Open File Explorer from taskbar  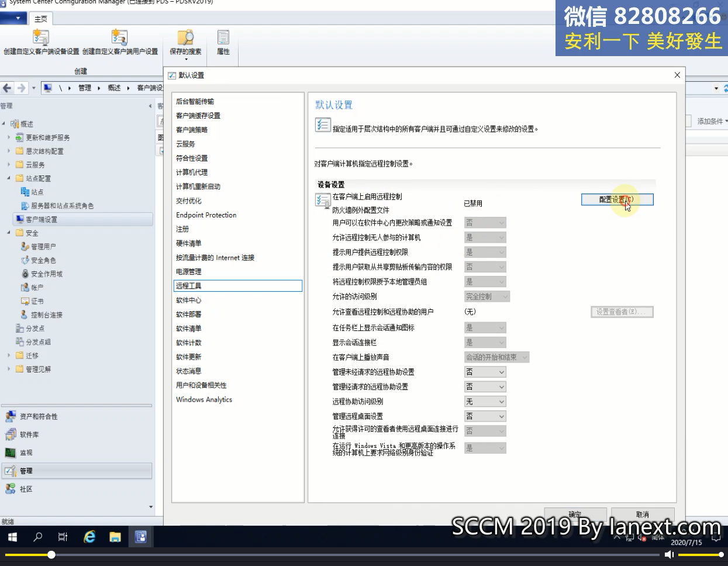click(x=115, y=537)
